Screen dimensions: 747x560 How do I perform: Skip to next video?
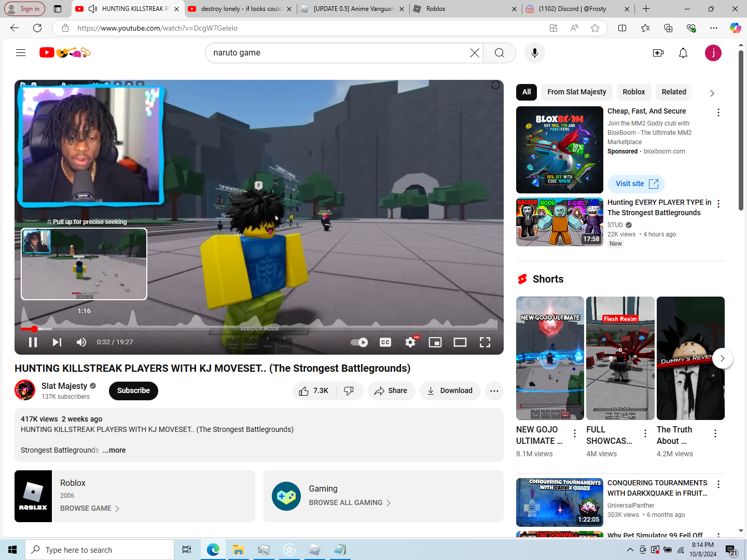57,342
